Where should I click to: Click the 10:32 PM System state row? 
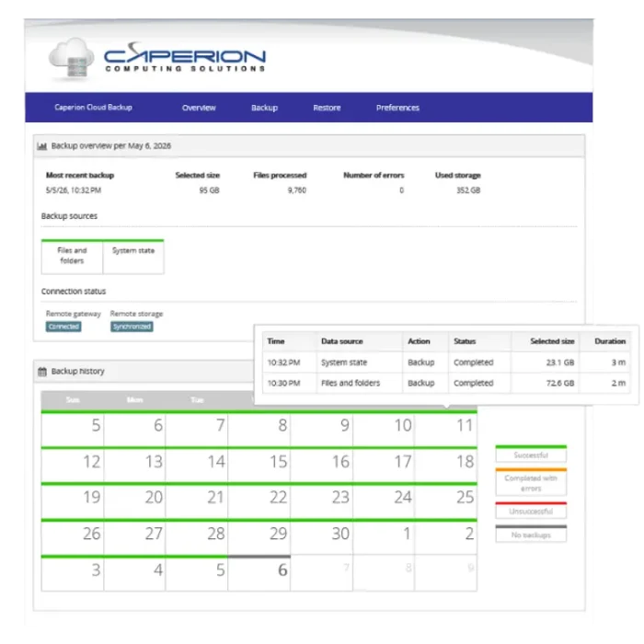click(446, 362)
